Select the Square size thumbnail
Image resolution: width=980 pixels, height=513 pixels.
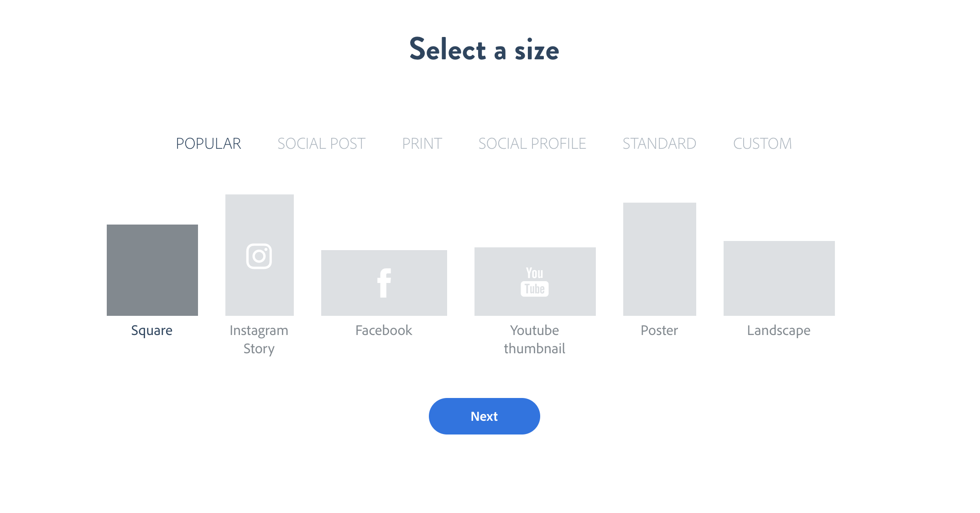click(x=152, y=270)
